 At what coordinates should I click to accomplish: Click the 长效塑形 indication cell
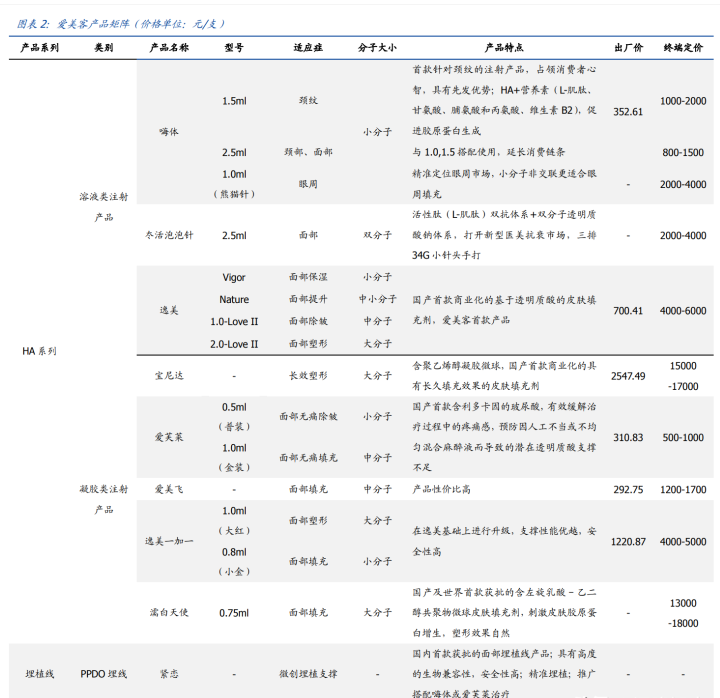[308, 376]
